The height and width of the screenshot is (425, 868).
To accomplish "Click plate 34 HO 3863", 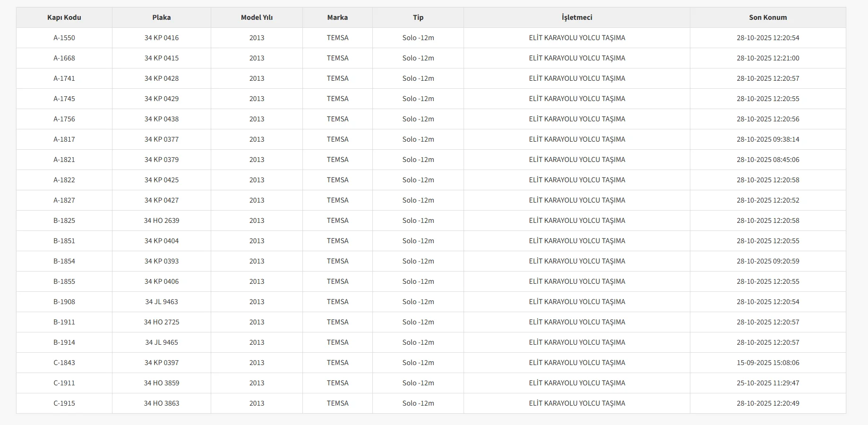I will [x=162, y=403].
